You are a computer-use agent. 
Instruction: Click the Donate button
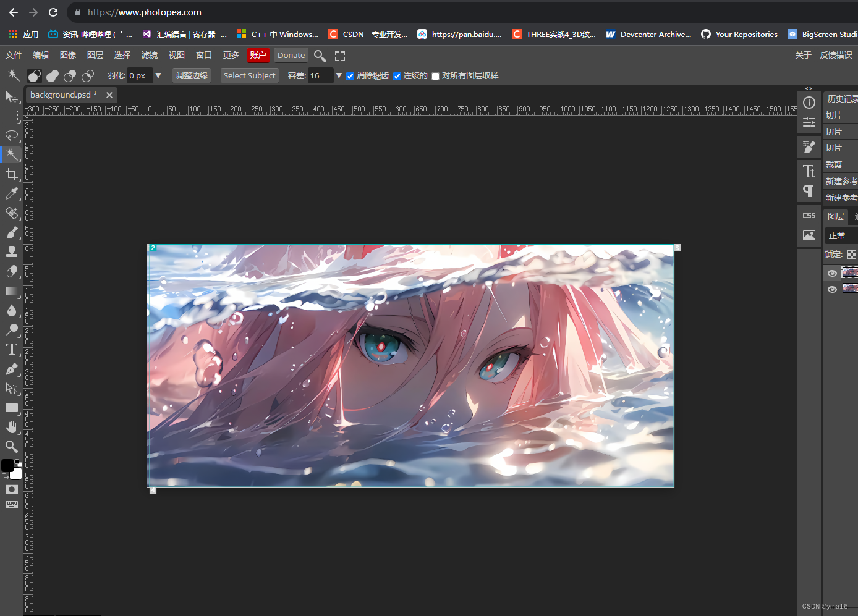291,55
